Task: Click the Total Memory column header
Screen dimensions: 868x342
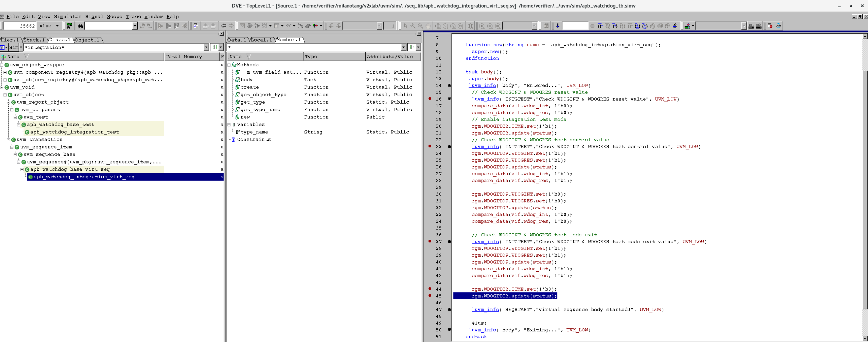Action: click(184, 57)
